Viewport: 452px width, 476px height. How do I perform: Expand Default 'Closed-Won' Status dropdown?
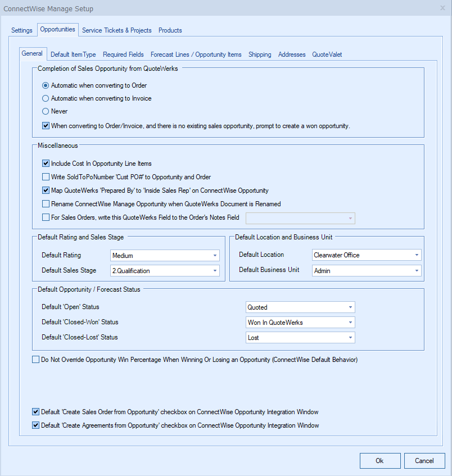tap(300, 323)
